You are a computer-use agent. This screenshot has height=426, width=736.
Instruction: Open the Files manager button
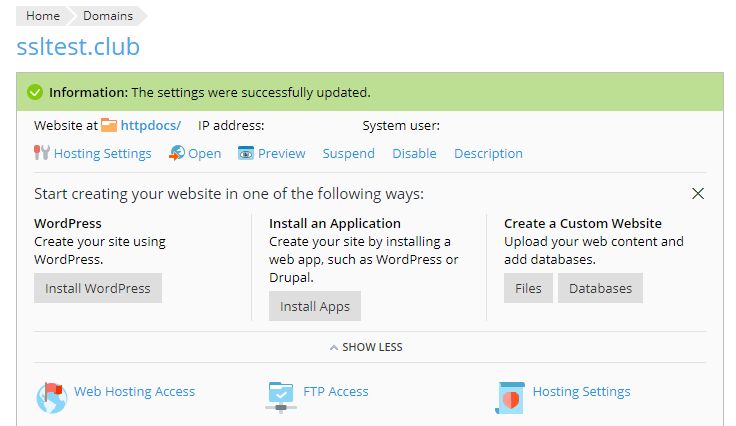pyautogui.click(x=528, y=288)
